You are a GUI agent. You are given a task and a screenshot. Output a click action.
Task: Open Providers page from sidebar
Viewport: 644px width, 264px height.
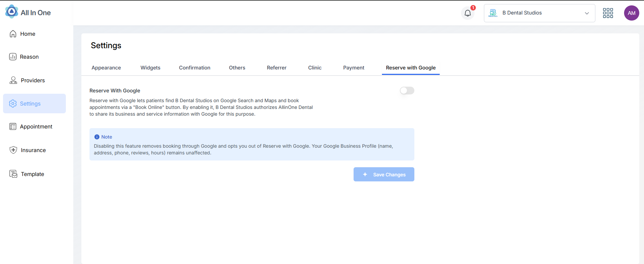click(33, 80)
